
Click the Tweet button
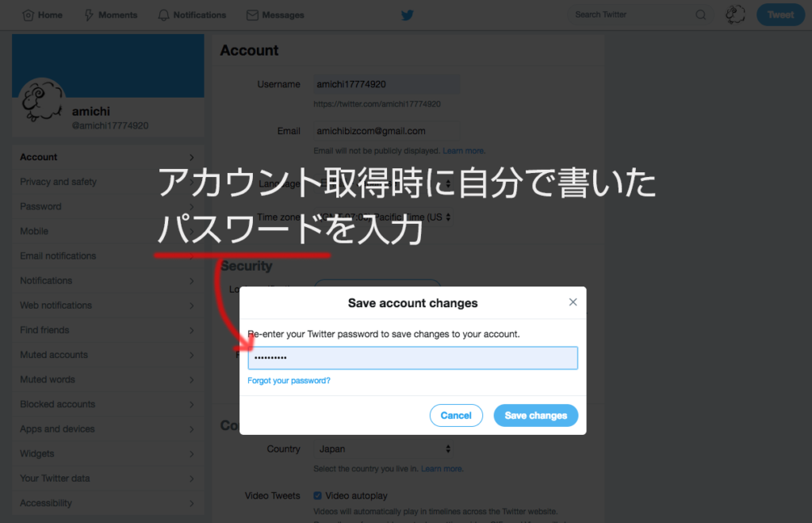coord(780,14)
